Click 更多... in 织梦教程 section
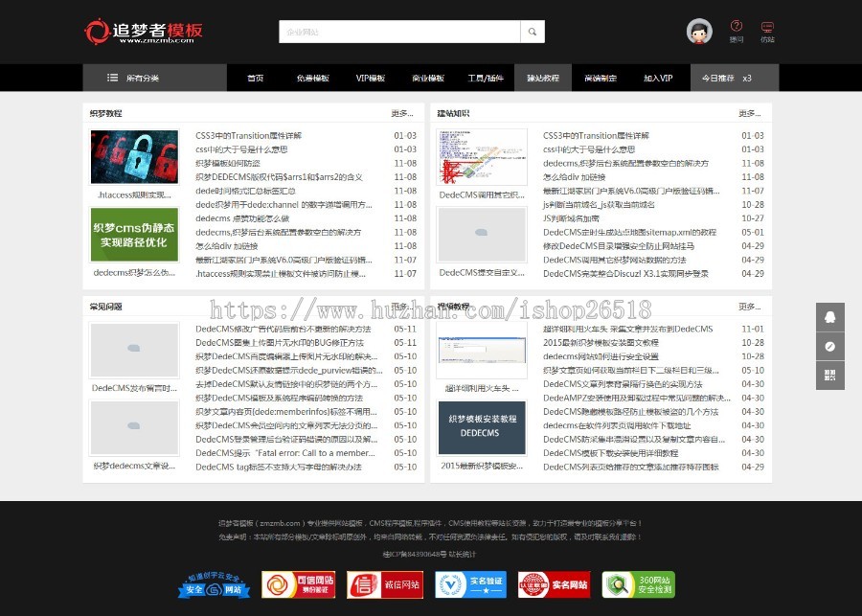This screenshot has width=862, height=616. click(x=402, y=113)
